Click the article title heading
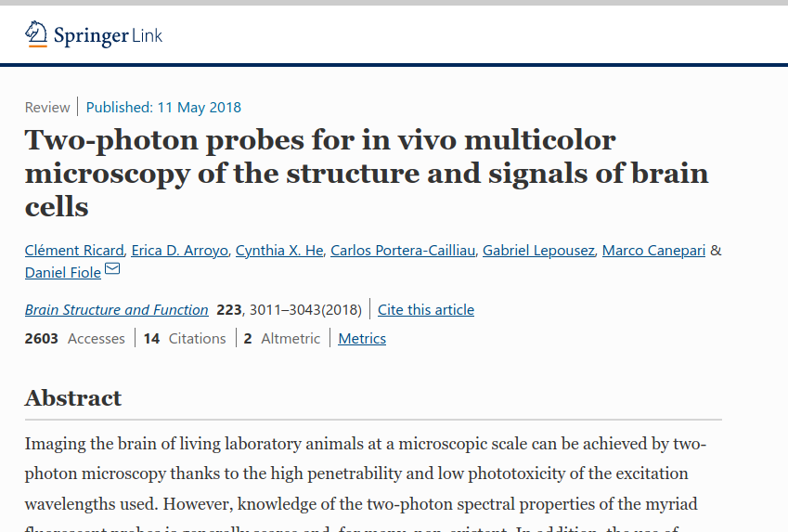The height and width of the screenshot is (532, 788). [367, 173]
